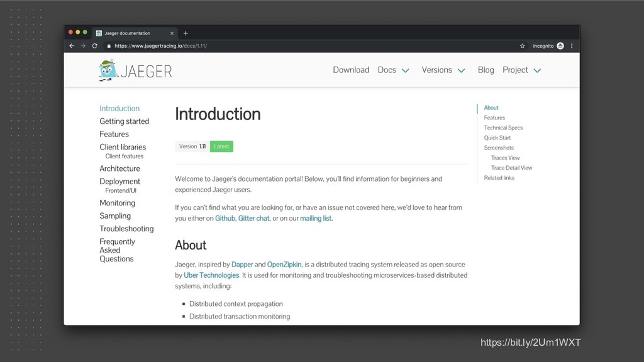Image resolution: width=644 pixels, height=362 pixels.
Task: Open the Client features sub-item
Action: pos(125,156)
